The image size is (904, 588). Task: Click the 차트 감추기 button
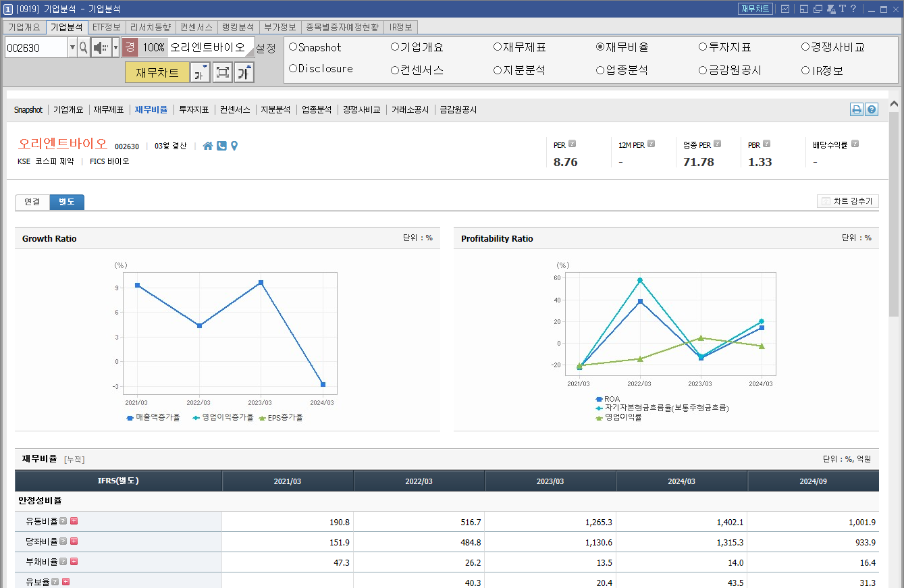pyautogui.click(x=848, y=201)
